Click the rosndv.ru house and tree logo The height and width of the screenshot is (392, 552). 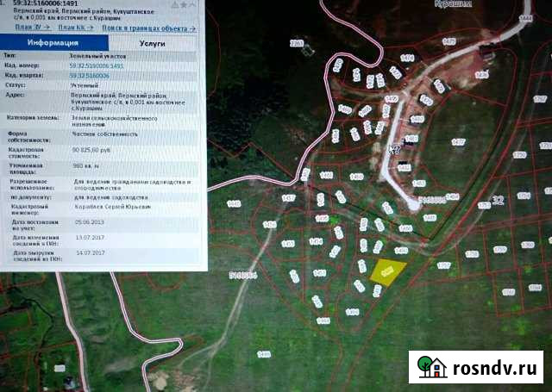click(x=431, y=367)
